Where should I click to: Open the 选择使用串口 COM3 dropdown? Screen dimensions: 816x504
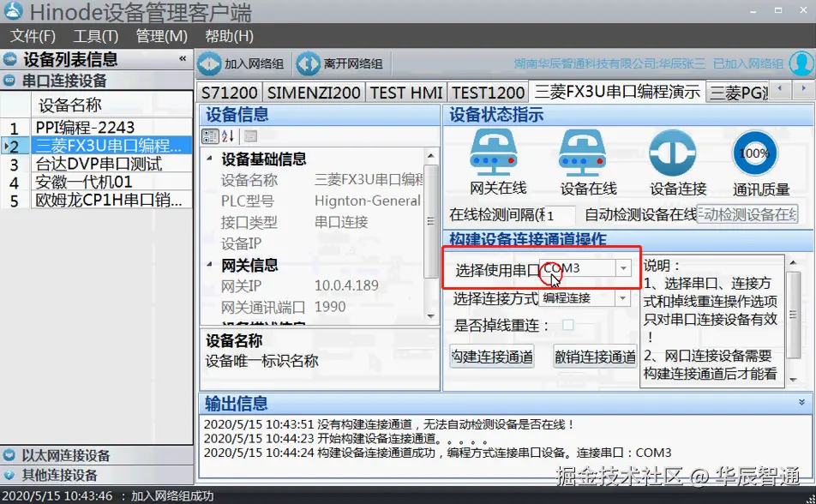(x=623, y=267)
